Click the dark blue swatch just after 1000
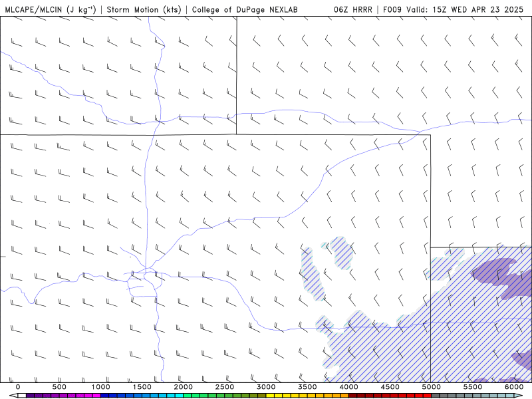 [x=105, y=395]
